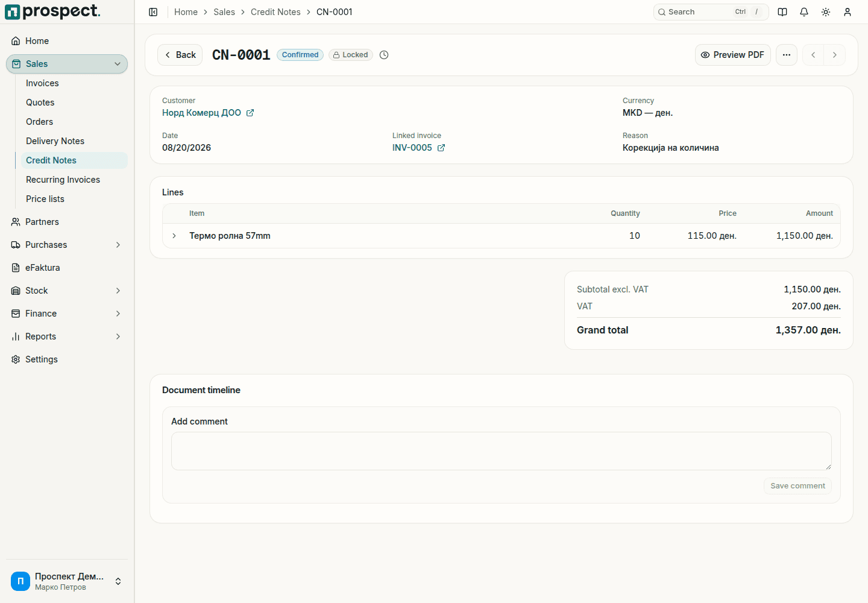
Task: Click Home in the breadcrumb
Action: point(186,12)
